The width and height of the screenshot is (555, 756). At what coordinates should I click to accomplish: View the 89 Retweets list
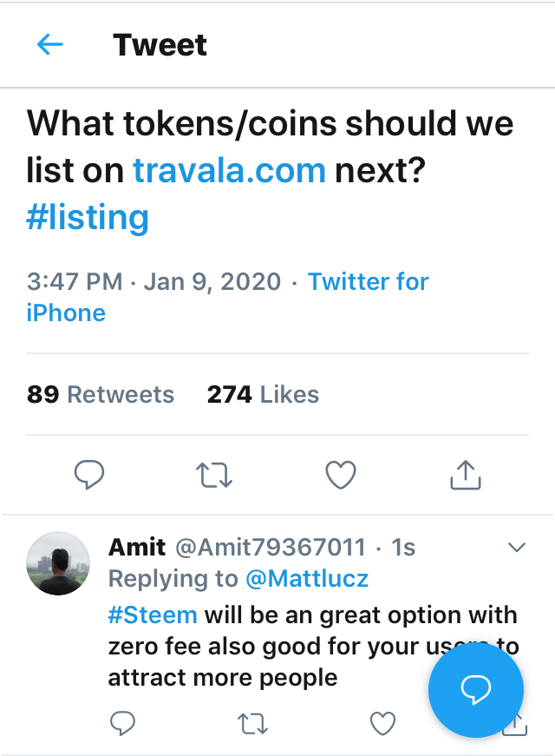[x=101, y=394]
